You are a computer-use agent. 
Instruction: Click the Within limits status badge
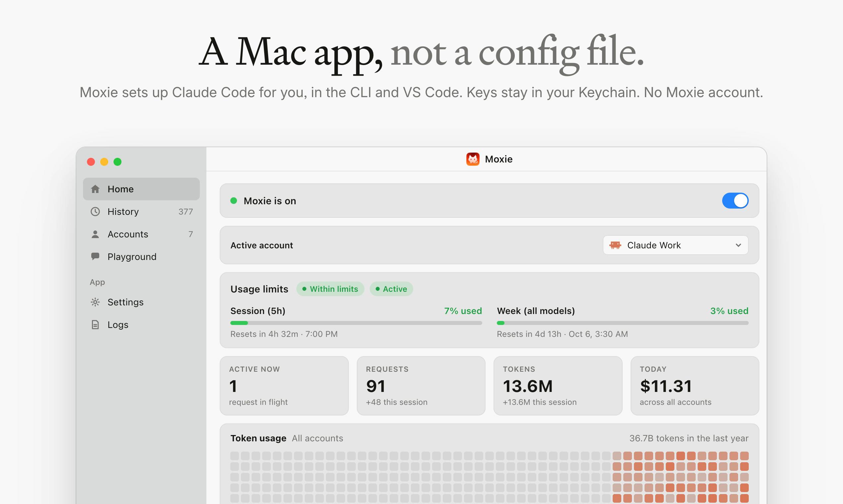(x=330, y=289)
